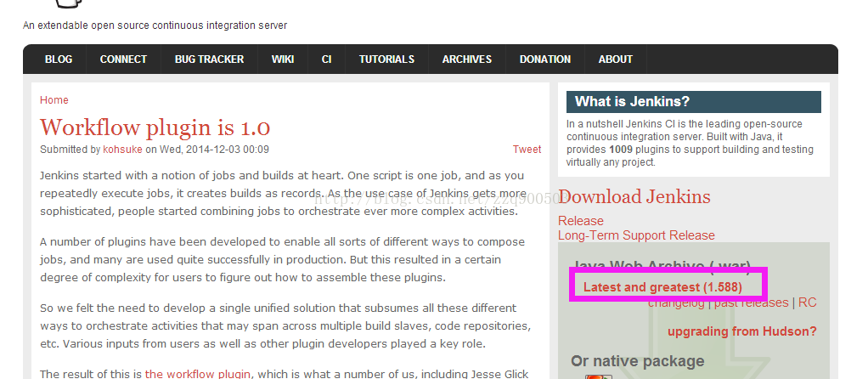This screenshot has width=868, height=379.
Task: Click the 'What is Jenkins?' heading
Action: tap(632, 101)
